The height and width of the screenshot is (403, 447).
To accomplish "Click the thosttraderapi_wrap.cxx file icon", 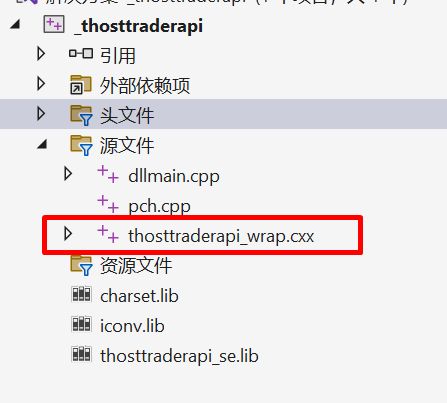I will [x=108, y=233].
